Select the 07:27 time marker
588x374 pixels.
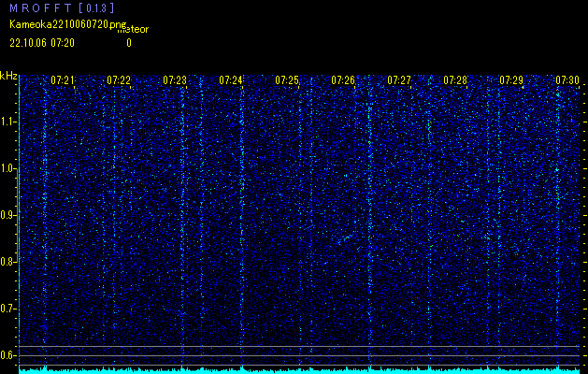[399, 79]
